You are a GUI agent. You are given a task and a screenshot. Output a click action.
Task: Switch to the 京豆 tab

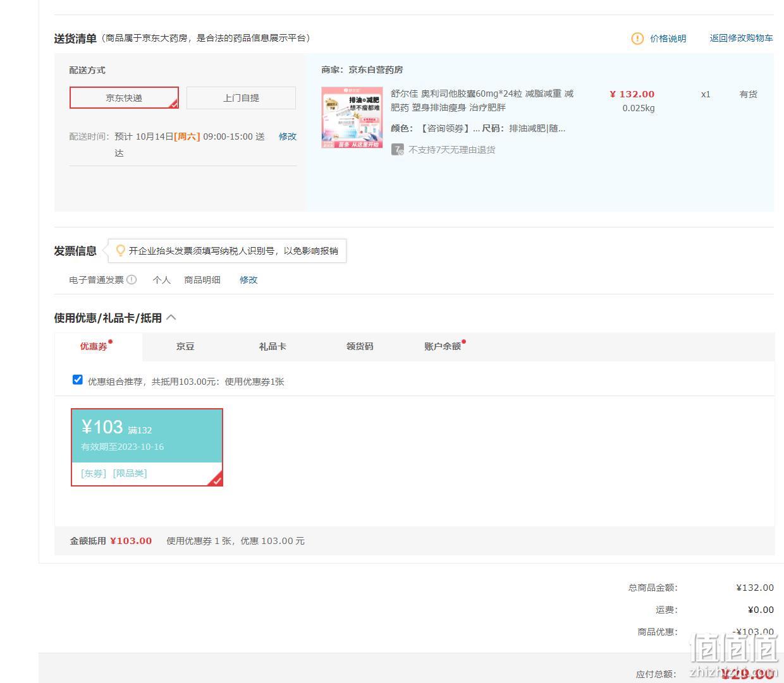185,346
